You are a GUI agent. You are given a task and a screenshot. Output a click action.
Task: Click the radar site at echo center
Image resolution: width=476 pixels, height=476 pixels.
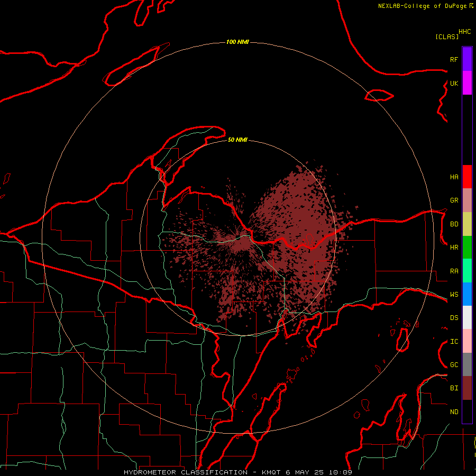[x=238, y=239]
